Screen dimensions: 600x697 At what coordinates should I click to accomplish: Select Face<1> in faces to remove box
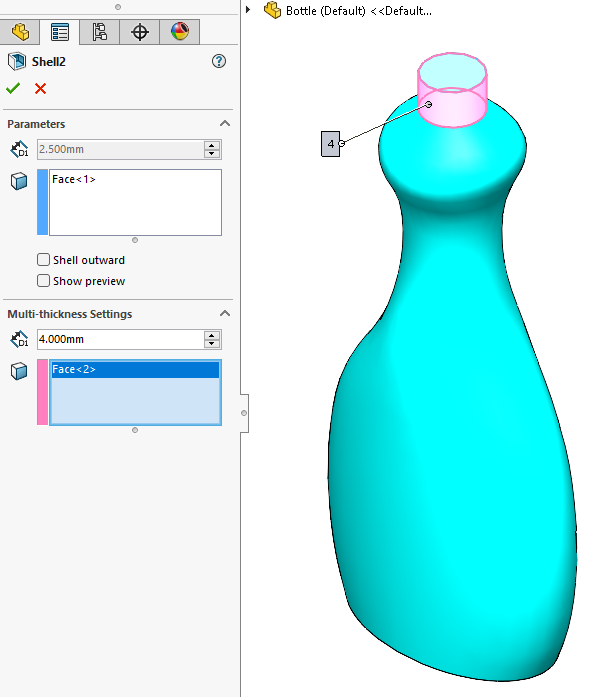click(74, 180)
